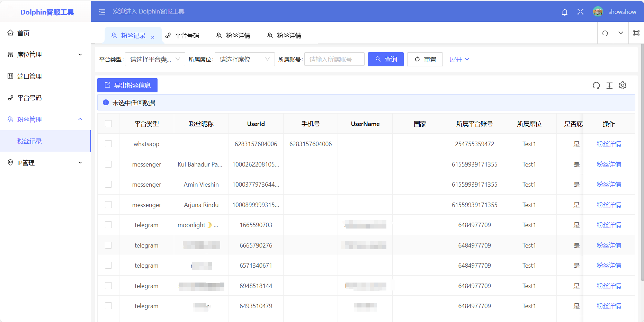Open the 平台类型 platform type dropdown
Screen dimensions: 644x322
point(155,60)
